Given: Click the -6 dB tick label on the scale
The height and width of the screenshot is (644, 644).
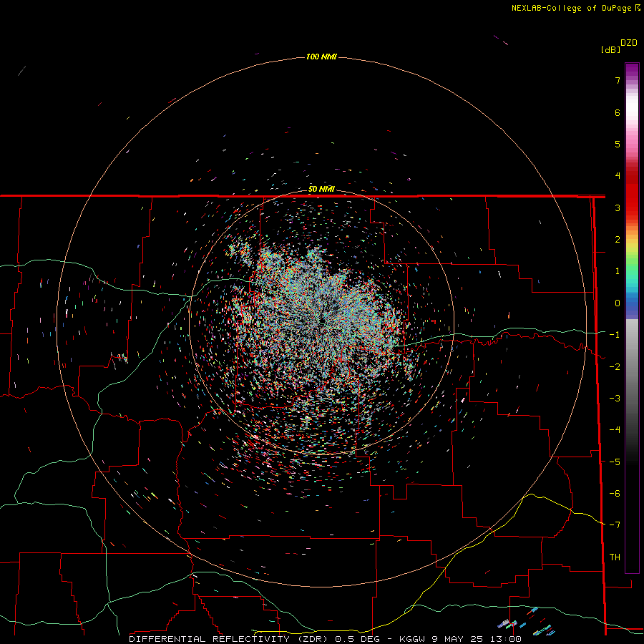Looking at the screenshot, I should pos(615,494).
